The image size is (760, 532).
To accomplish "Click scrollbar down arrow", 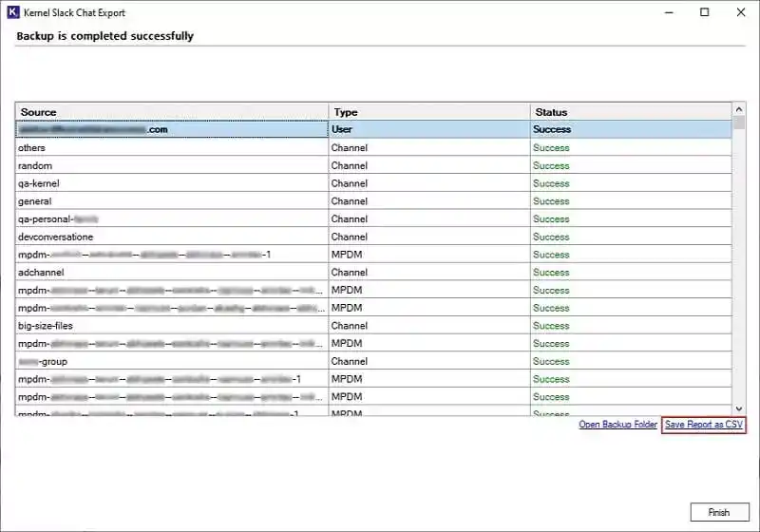I will (x=739, y=408).
